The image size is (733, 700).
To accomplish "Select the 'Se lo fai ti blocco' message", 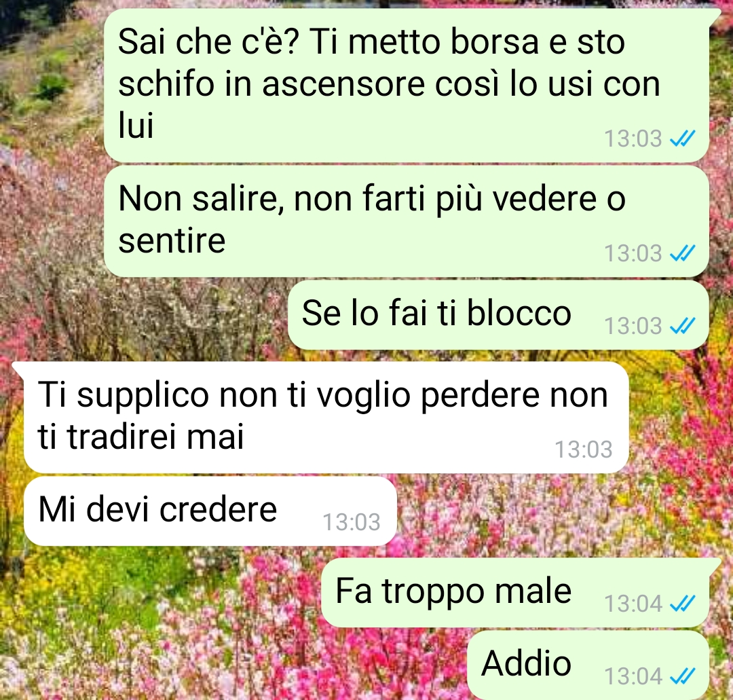I will [x=499, y=314].
